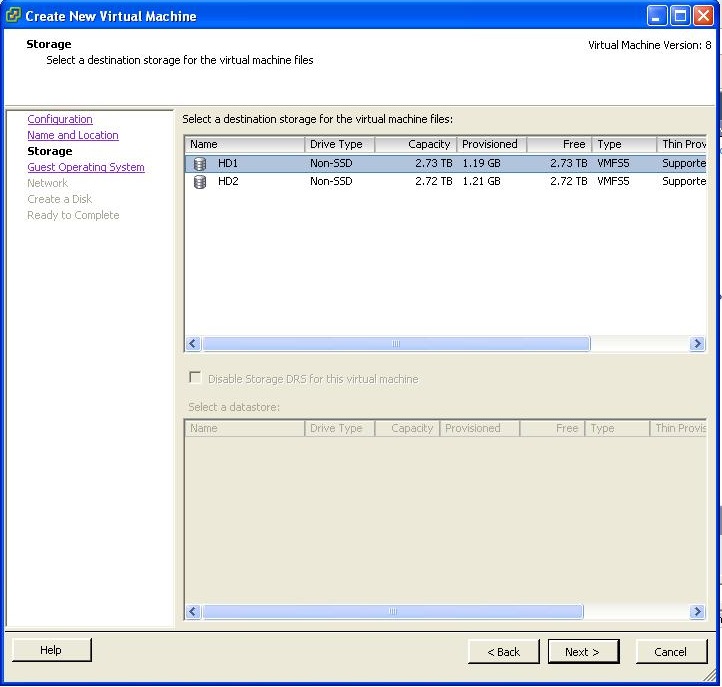Go to Configuration wizard step
Image resolution: width=722 pixels, height=687 pixels.
point(60,119)
